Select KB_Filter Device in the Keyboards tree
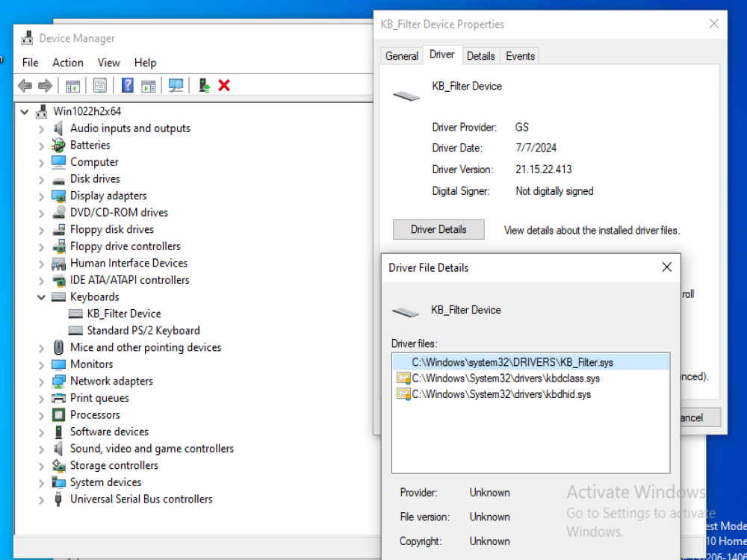This screenshot has height=560, width=747. pyautogui.click(x=124, y=314)
